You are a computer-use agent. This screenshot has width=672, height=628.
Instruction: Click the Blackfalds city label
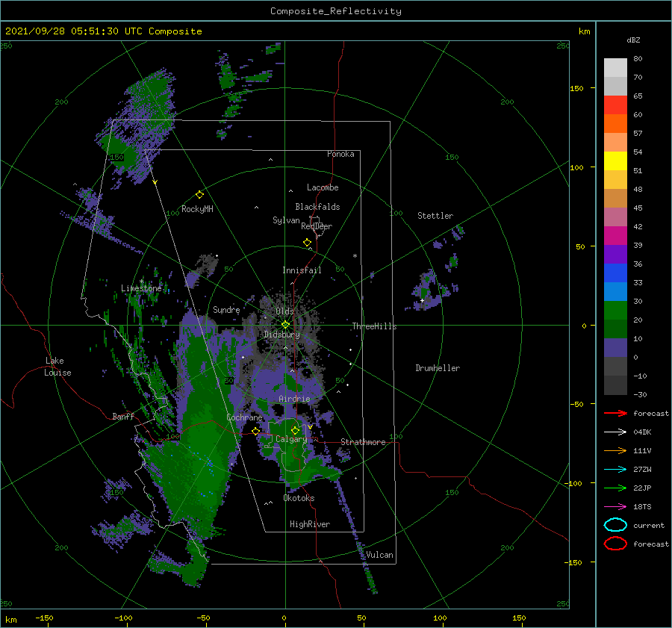click(x=317, y=207)
